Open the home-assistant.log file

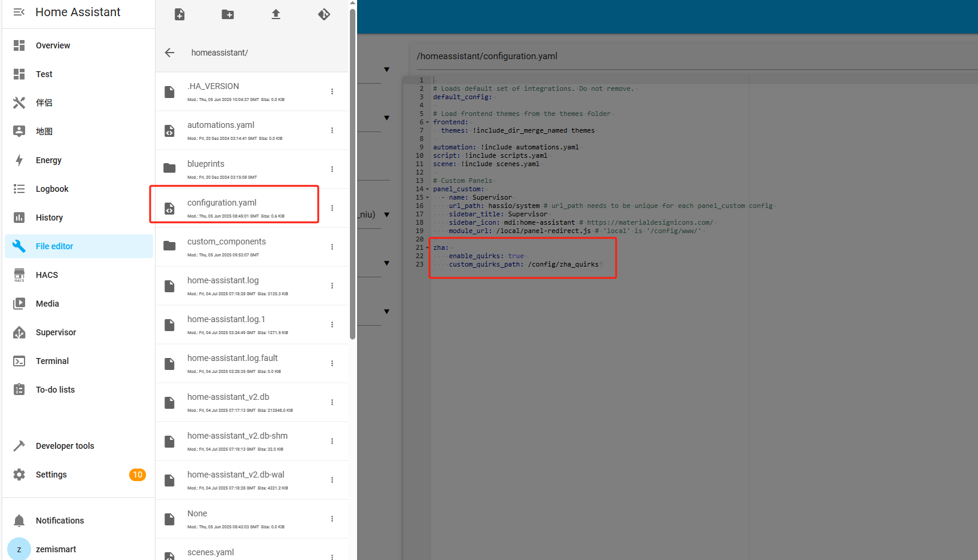click(223, 281)
